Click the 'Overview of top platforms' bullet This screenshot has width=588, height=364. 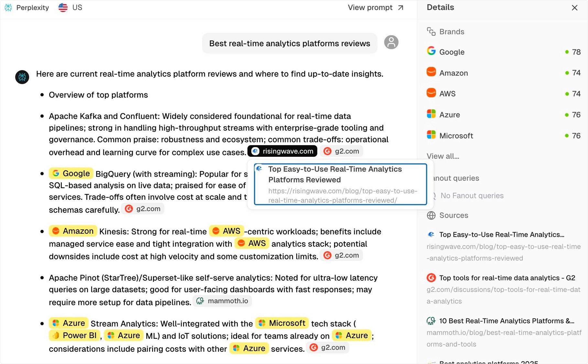point(98,95)
